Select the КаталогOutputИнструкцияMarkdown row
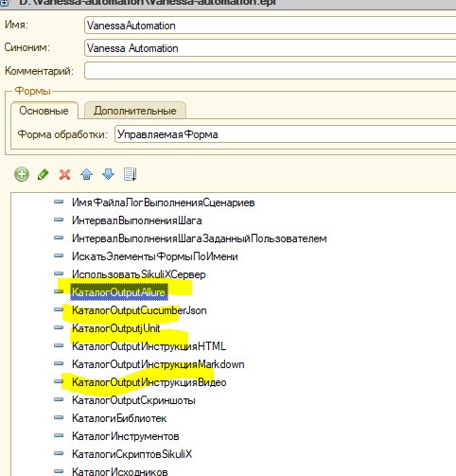456x476 pixels. coord(158,364)
